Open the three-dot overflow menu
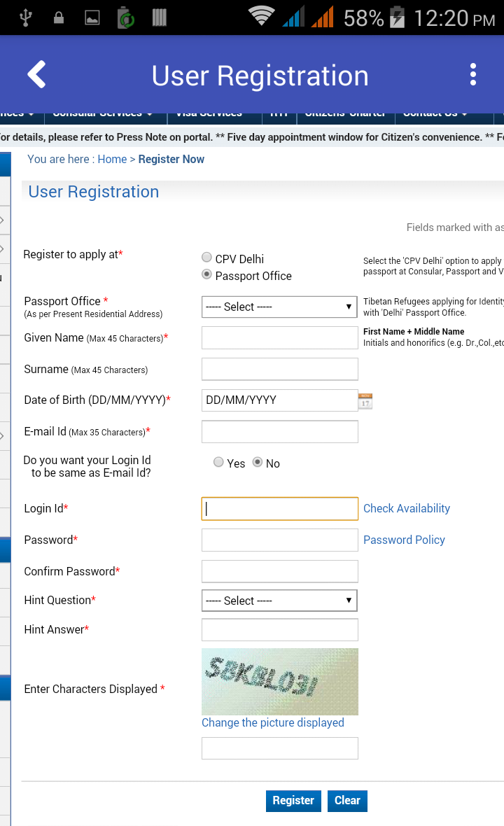The image size is (504, 826). [473, 74]
